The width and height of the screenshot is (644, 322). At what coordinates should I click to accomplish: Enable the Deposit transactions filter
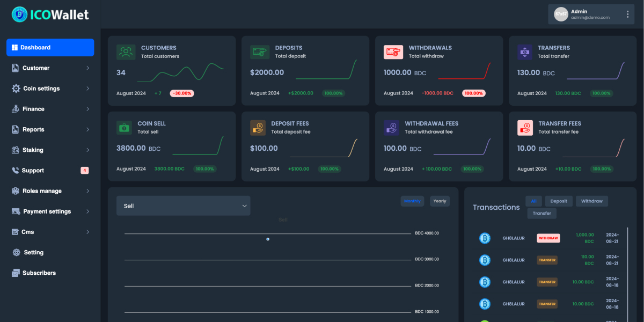click(x=559, y=201)
